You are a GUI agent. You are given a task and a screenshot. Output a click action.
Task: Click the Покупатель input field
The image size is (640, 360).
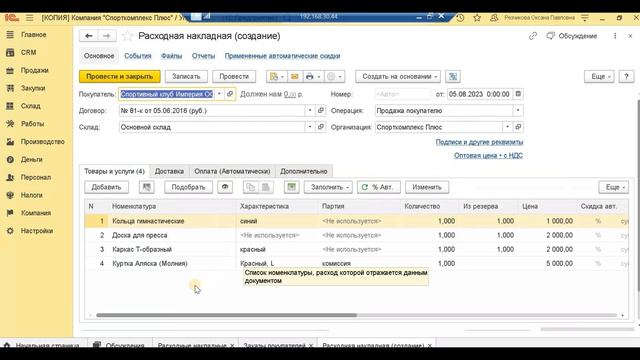[167, 94]
